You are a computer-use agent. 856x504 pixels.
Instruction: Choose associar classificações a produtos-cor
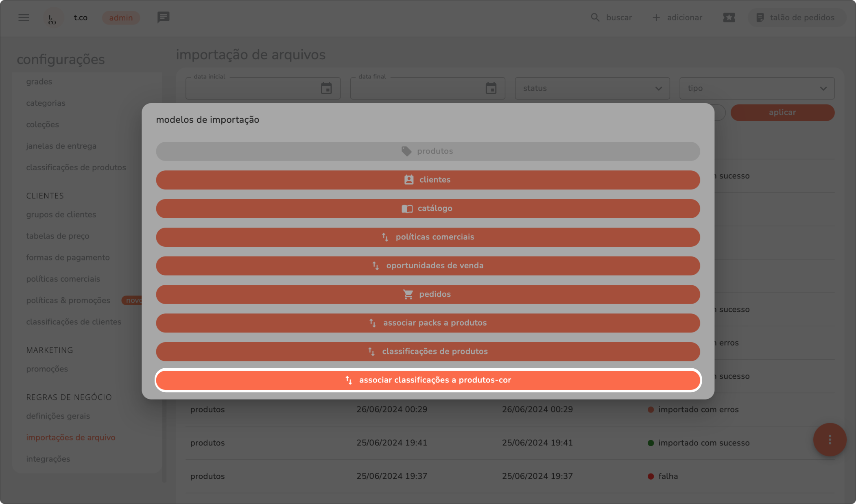pos(428,380)
